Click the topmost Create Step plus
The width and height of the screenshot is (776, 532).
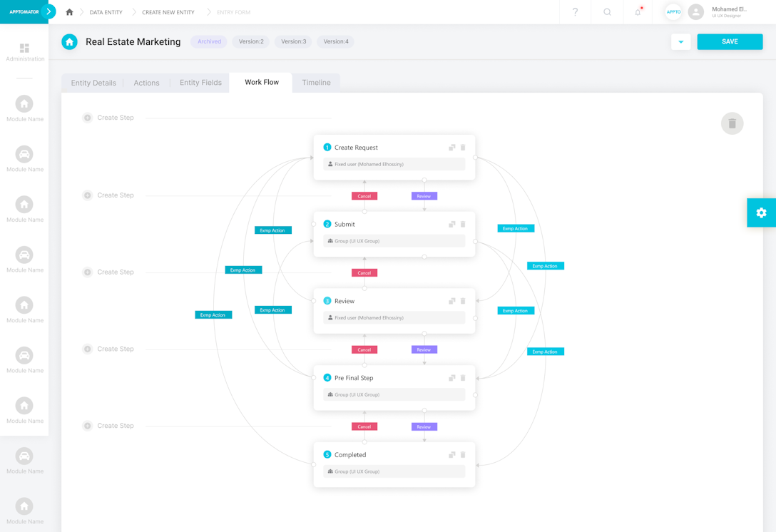[x=88, y=118]
